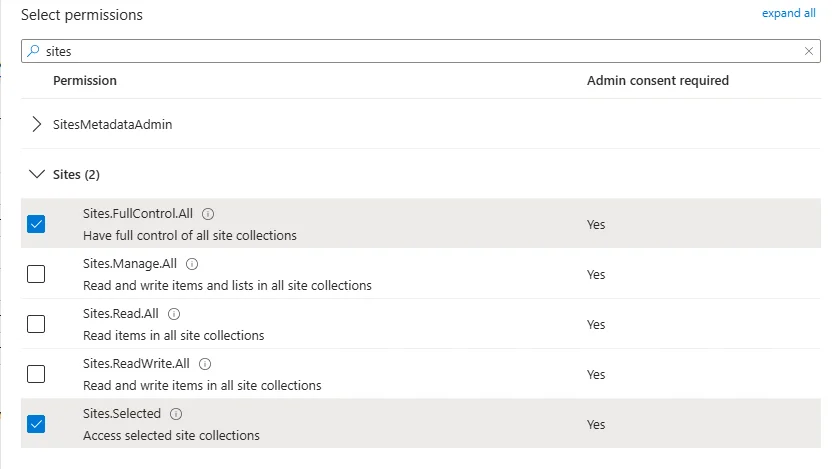Image resolution: width=840 pixels, height=469 pixels.
Task: Click the expand all link
Action: click(x=789, y=13)
